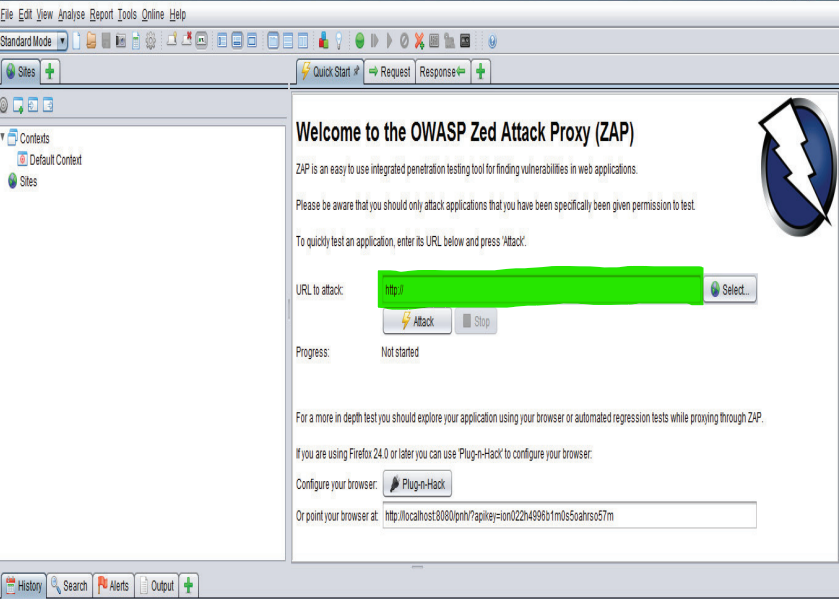Open Session Properties from the toolbar

[x=136, y=41]
